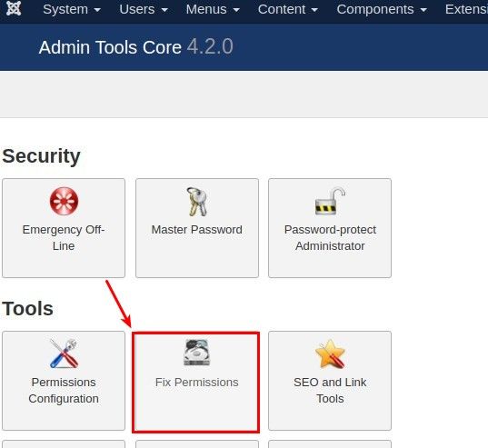The image size is (488, 448).
Task: Click the Fix Permissions hard drive icon
Action: tap(196, 353)
